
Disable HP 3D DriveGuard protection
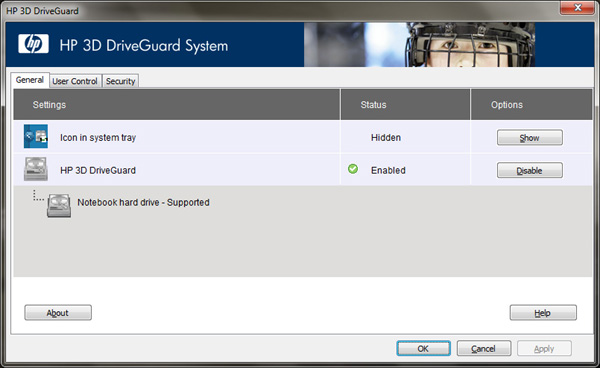(x=530, y=171)
